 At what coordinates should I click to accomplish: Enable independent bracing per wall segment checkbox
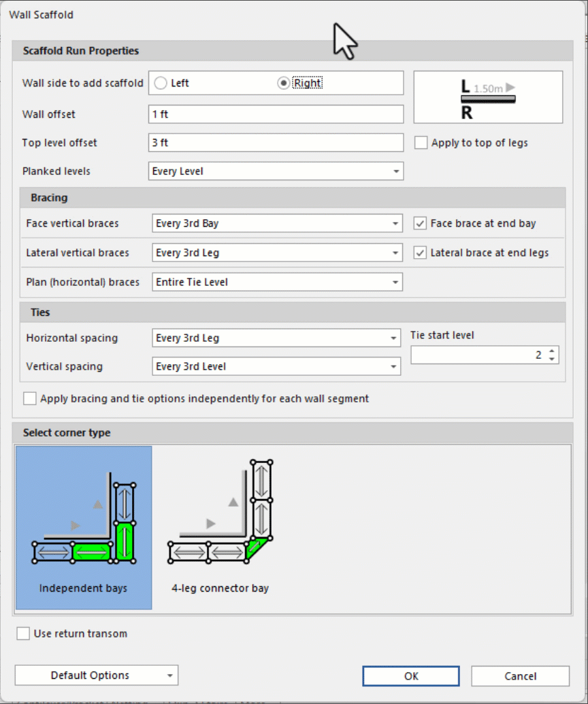[30, 398]
